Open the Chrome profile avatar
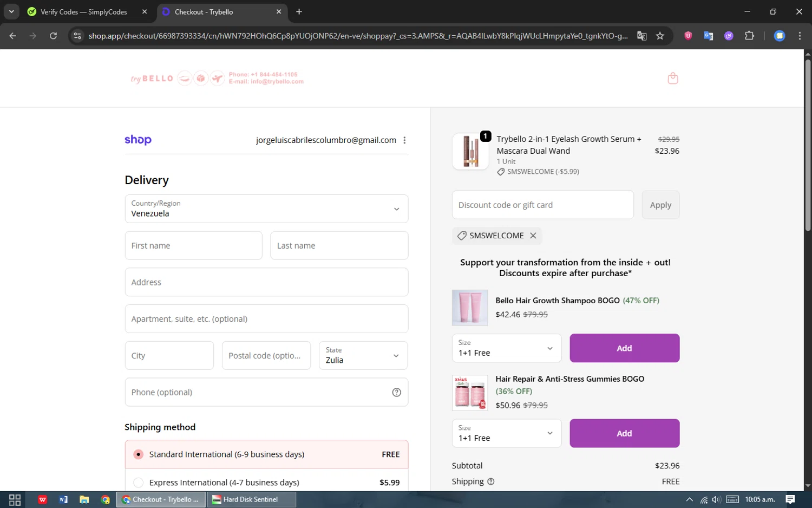Image resolution: width=812 pixels, height=508 pixels. point(780,36)
